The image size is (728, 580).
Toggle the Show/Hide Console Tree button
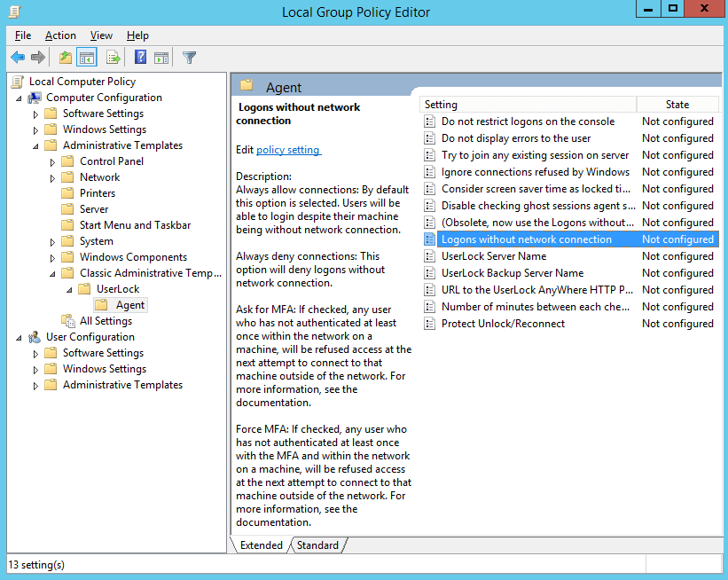click(87, 58)
